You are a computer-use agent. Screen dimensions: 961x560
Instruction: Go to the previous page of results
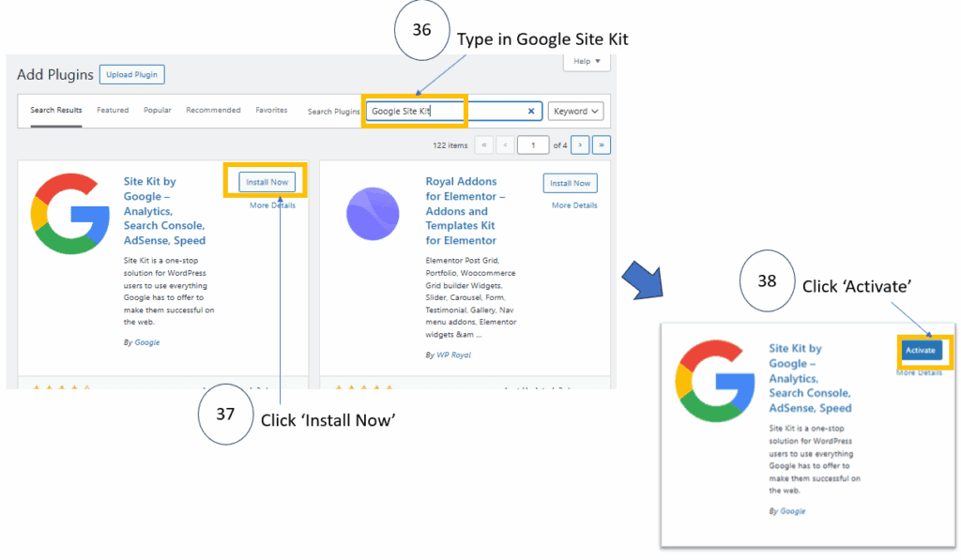coord(506,145)
